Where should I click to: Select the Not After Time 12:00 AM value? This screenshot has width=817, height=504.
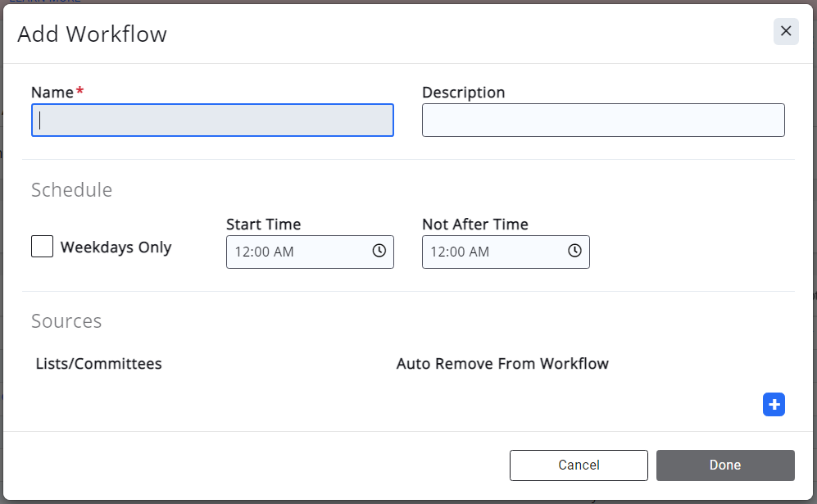tap(461, 252)
